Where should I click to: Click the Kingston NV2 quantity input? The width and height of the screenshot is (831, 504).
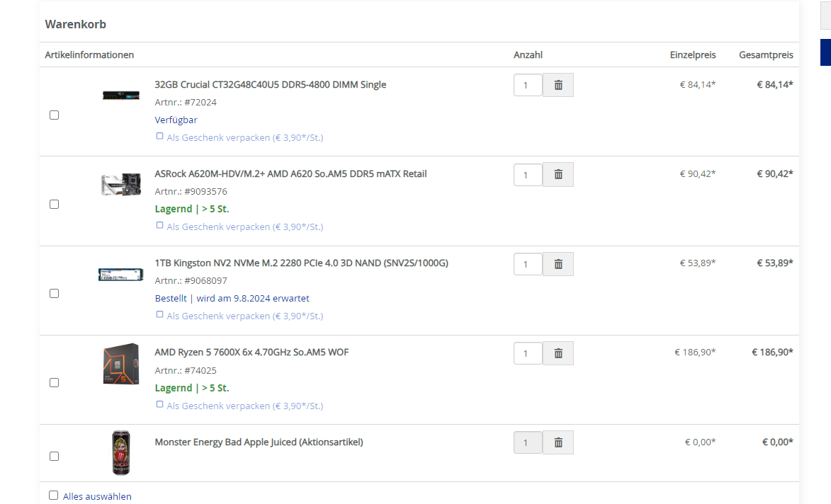click(x=528, y=263)
